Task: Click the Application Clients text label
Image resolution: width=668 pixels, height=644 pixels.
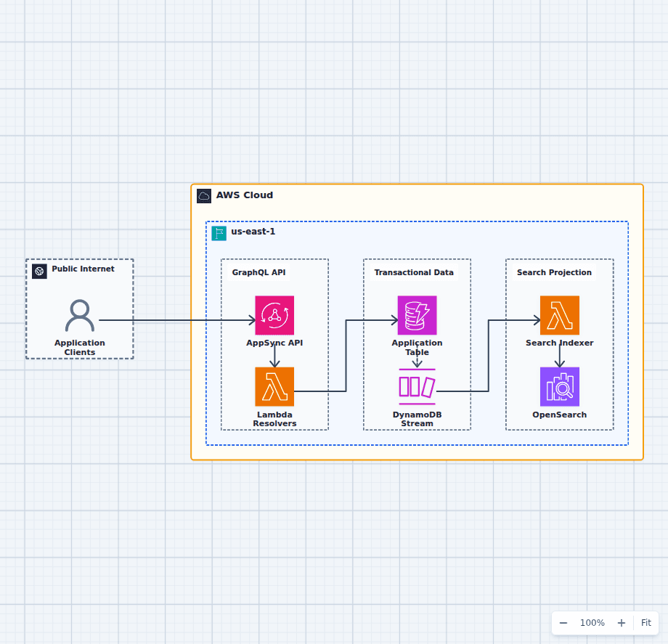Action: (x=80, y=348)
